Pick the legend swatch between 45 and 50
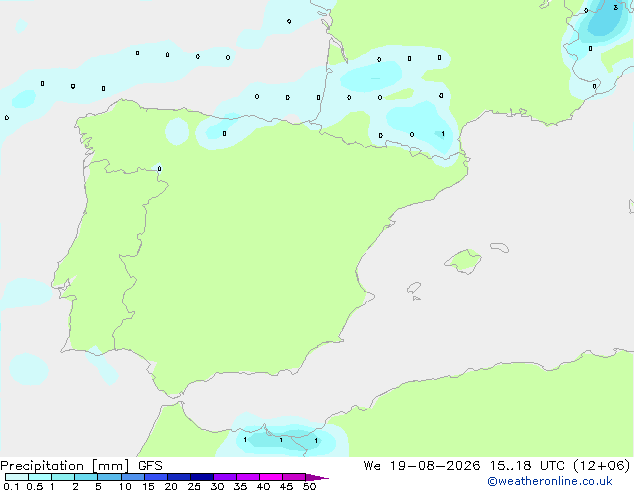Viewport: 634px width, 490px height. point(294,477)
